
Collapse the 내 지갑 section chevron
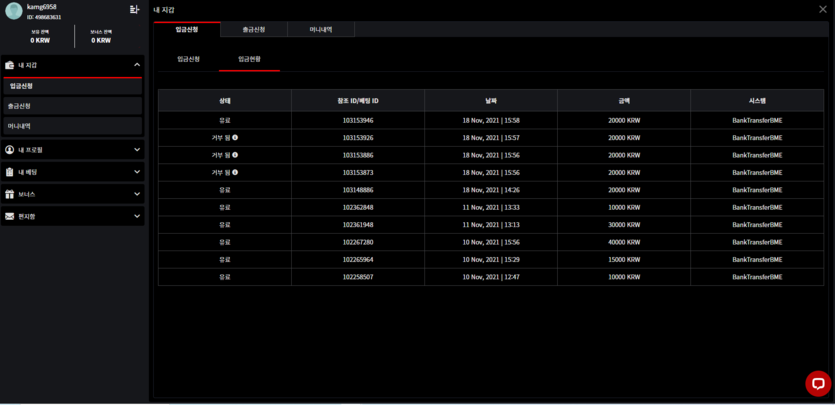[137, 65]
